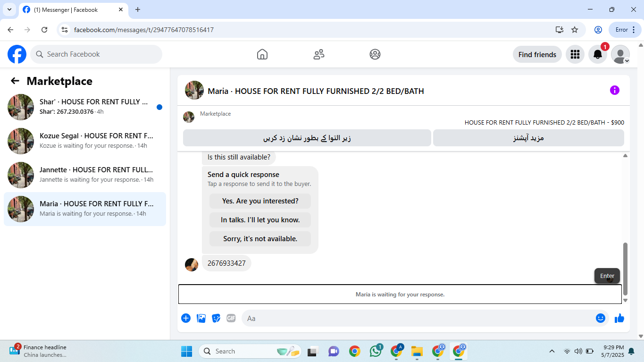This screenshot has width=644, height=362.
Task: Open the Chrome profile icon
Action: tap(598, 30)
